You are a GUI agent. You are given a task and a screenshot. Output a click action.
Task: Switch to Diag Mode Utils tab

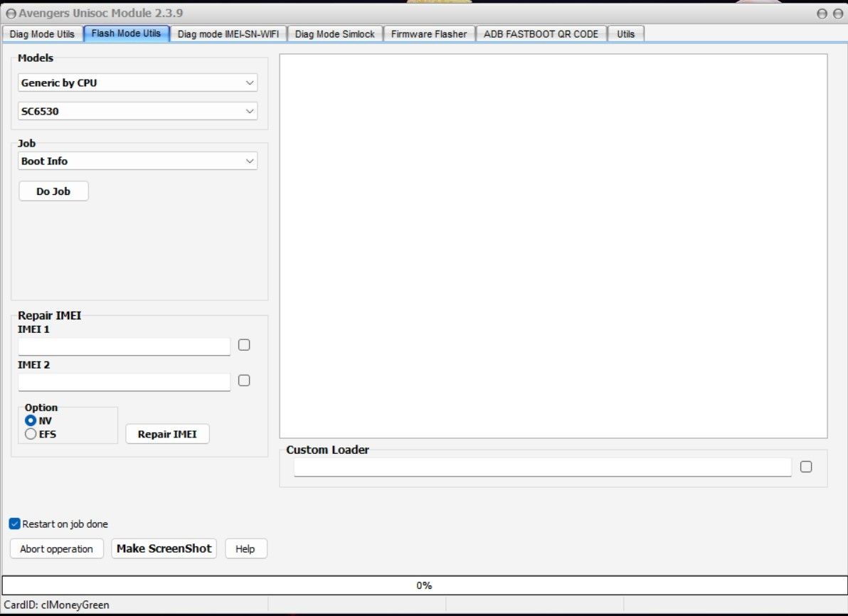[42, 34]
